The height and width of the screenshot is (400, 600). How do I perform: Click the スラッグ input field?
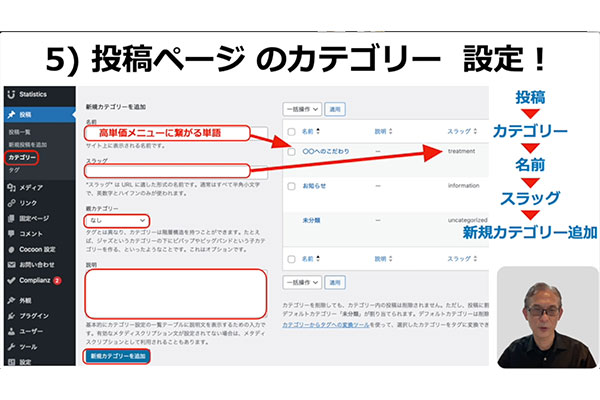coord(176,171)
